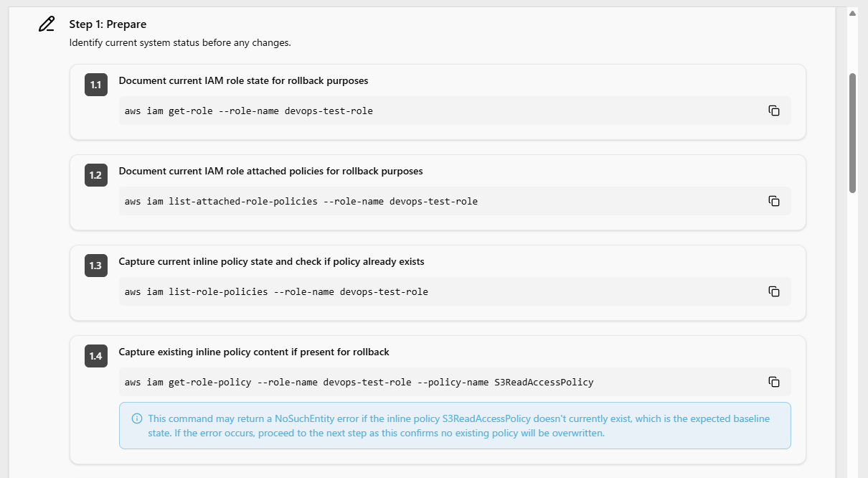Image resolution: width=868 pixels, height=478 pixels.
Task: Click the 1.3 step number badge
Action: 95,266
